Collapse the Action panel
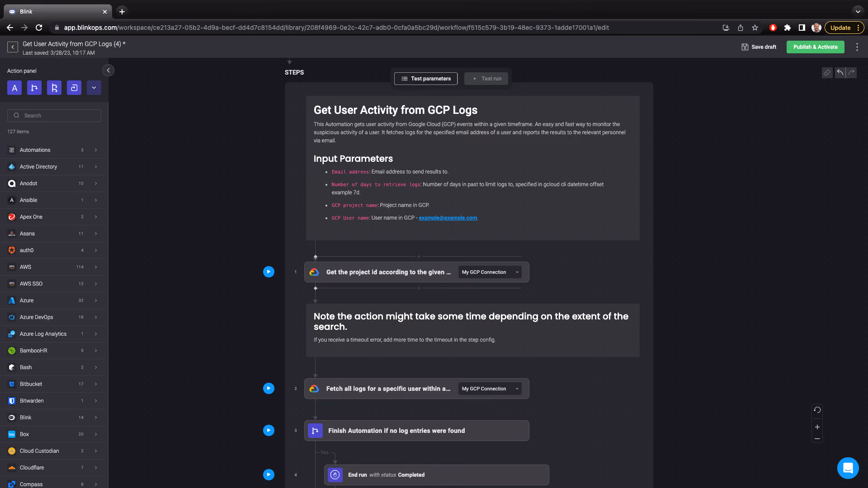 [108, 70]
